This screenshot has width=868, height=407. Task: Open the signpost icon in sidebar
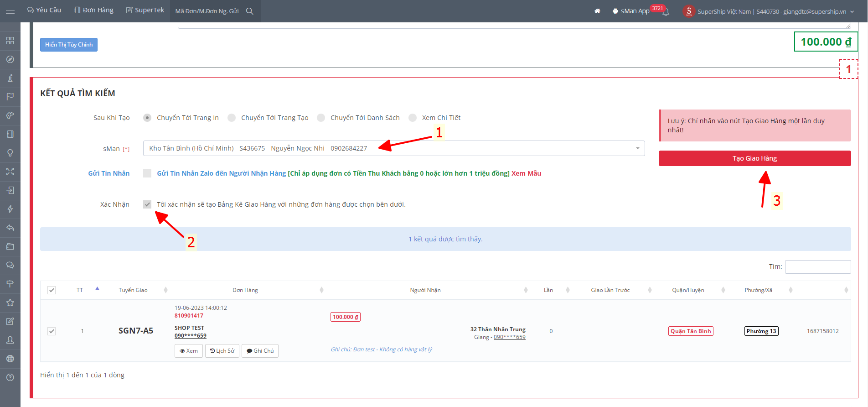pyautogui.click(x=10, y=284)
